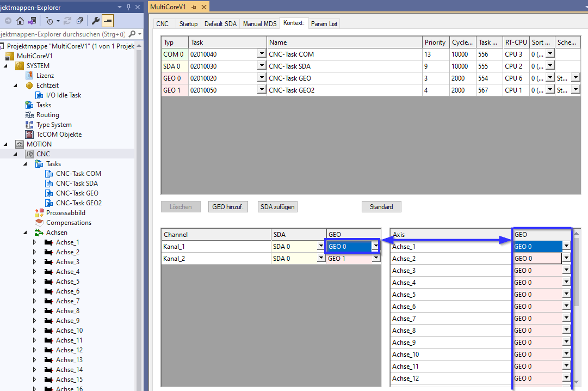Open Task dropdown for COM 0 row
This screenshot has width=588, height=391.
click(262, 54)
